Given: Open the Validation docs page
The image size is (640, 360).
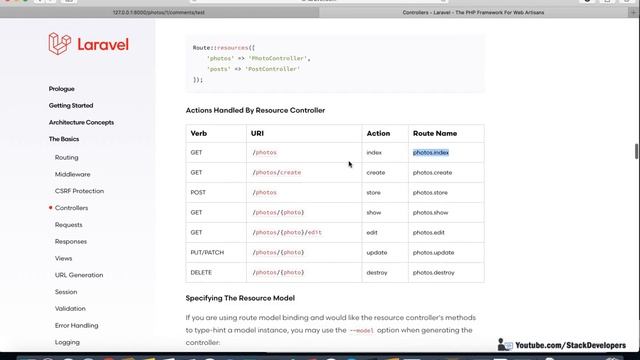Looking at the screenshot, I should pyautogui.click(x=70, y=309).
